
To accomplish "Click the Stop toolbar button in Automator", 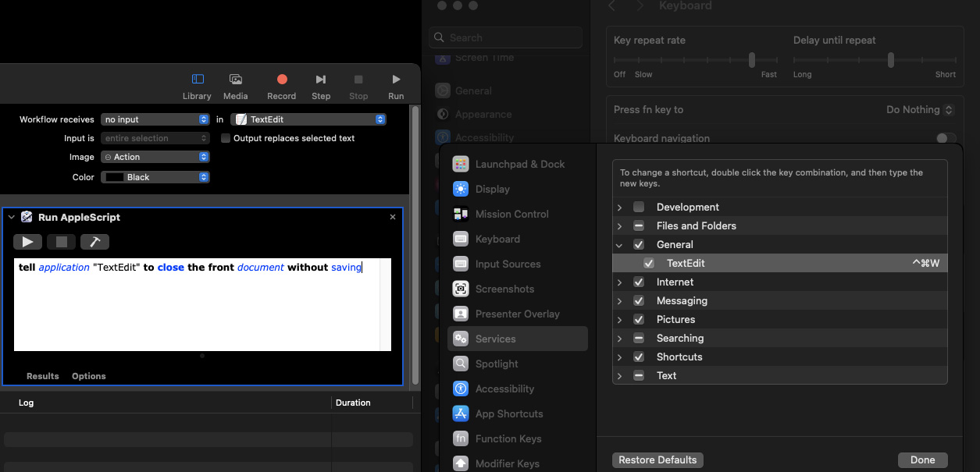I will [x=358, y=86].
